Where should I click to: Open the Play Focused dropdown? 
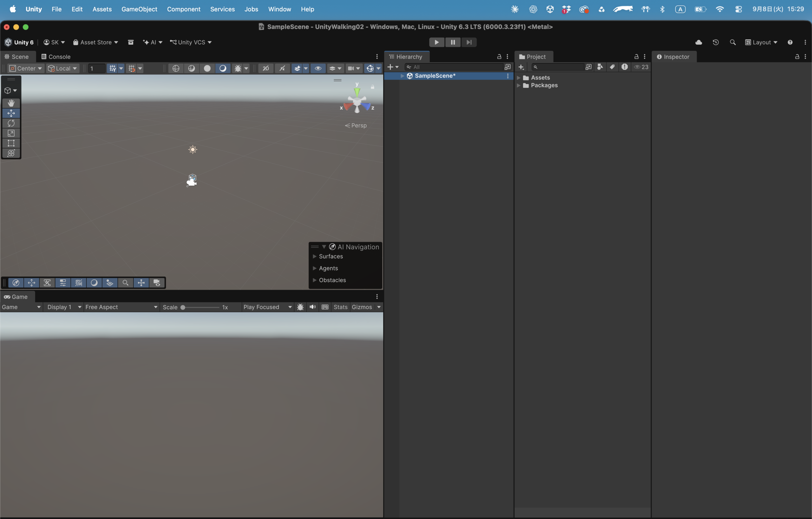click(x=267, y=307)
